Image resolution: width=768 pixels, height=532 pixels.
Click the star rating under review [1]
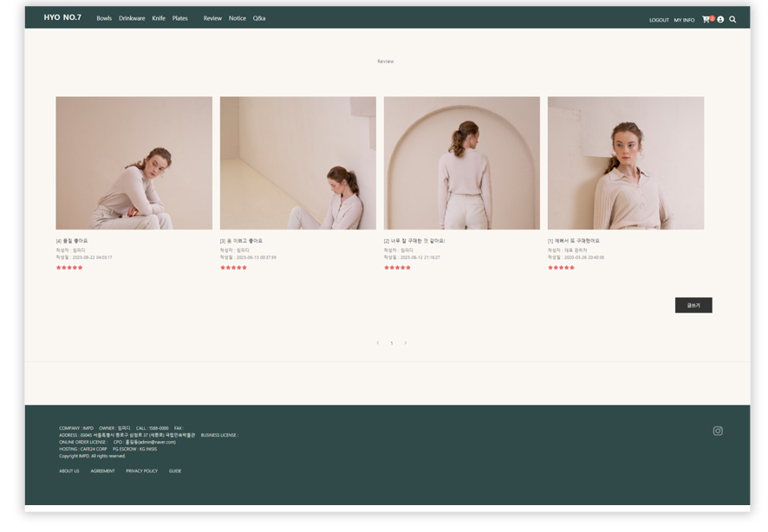(x=561, y=268)
